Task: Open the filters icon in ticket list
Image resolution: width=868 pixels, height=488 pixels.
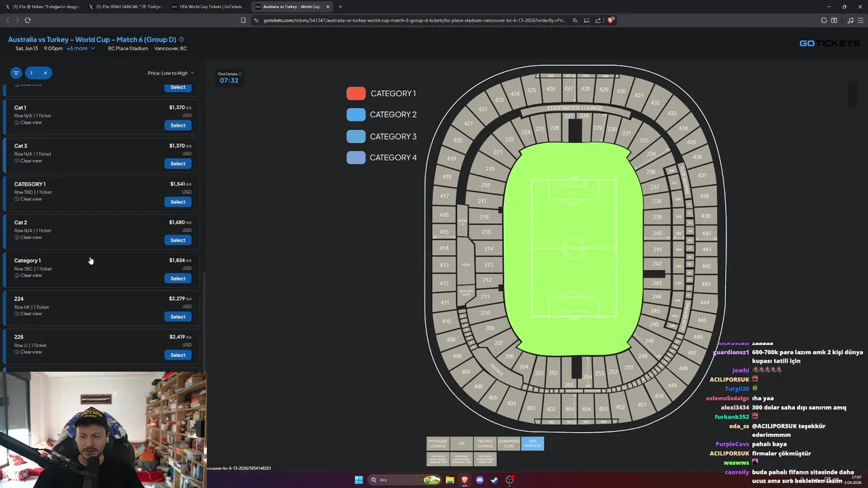Action: pyautogui.click(x=16, y=73)
